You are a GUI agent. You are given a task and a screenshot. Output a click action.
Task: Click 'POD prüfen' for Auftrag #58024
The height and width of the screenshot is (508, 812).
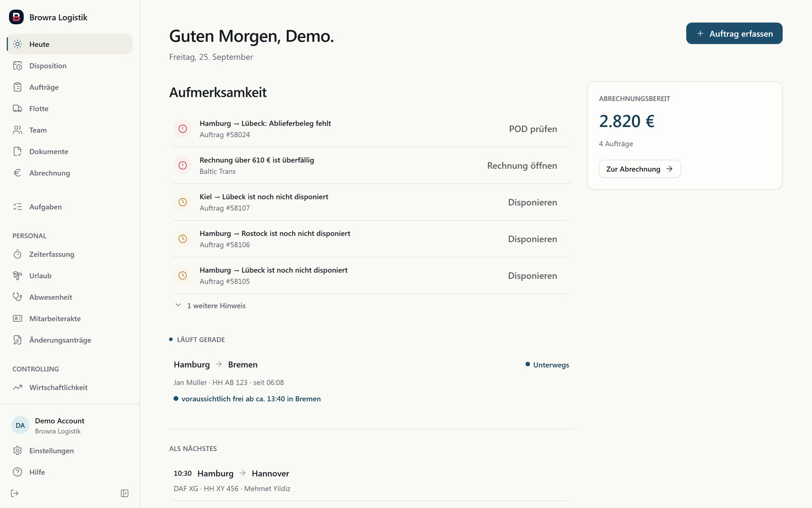pyautogui.click(x=533, y=129)
